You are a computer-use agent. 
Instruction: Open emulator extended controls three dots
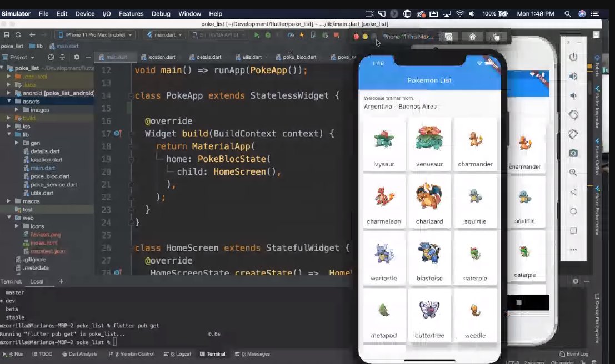click(x=573, y=250)
